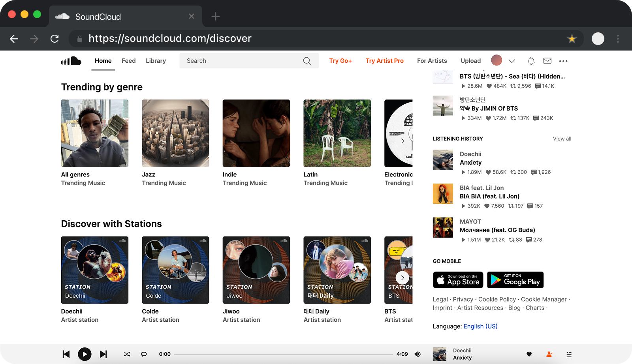Click the MAYOT artist name
Viewport: 632px width, 364px height.
(470, 221)
